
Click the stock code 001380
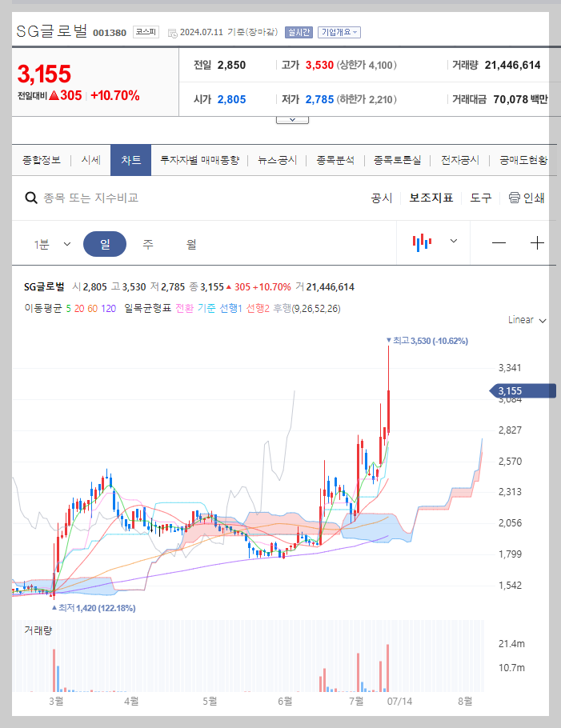110,33
